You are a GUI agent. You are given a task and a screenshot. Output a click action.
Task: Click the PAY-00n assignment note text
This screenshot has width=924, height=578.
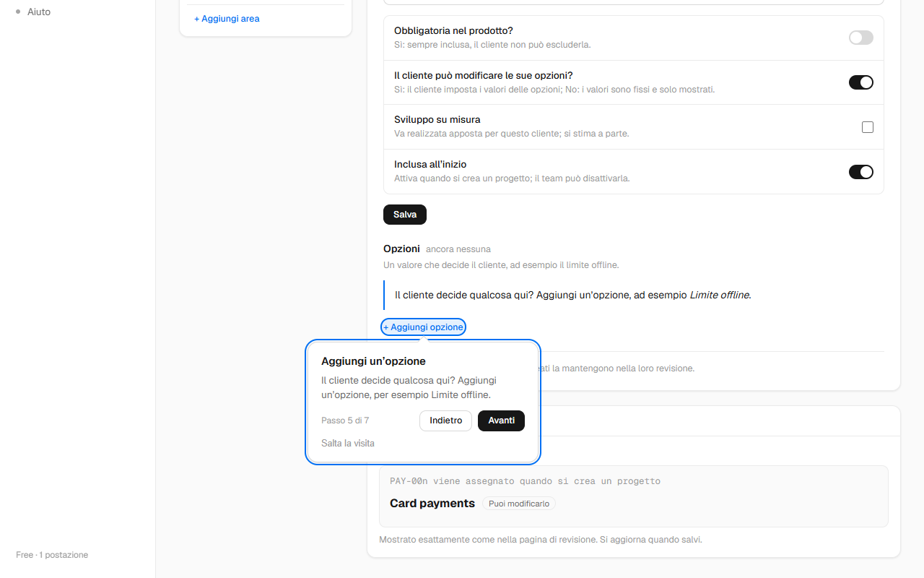click(525, 481)
